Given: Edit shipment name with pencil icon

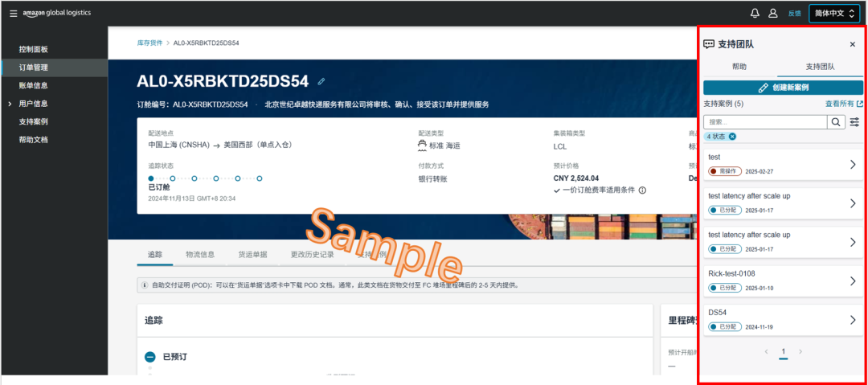Looking at the screenshot, I should (x=321, y=81).
